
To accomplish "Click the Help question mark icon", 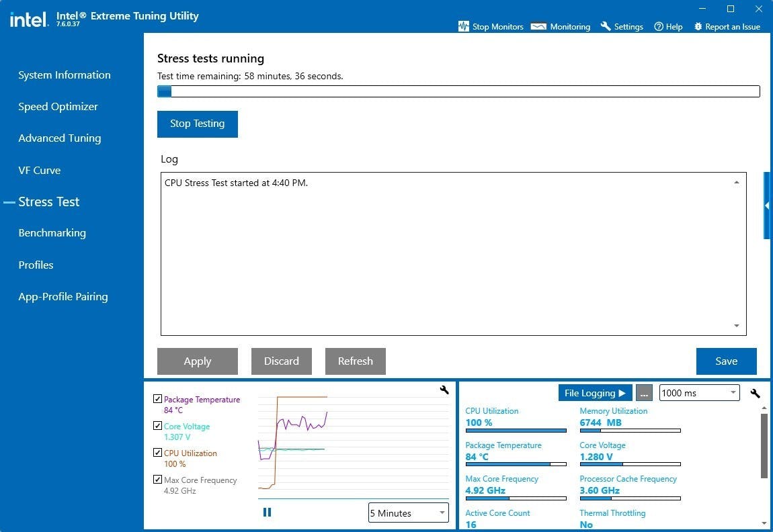I will click(x=659, y=27).
